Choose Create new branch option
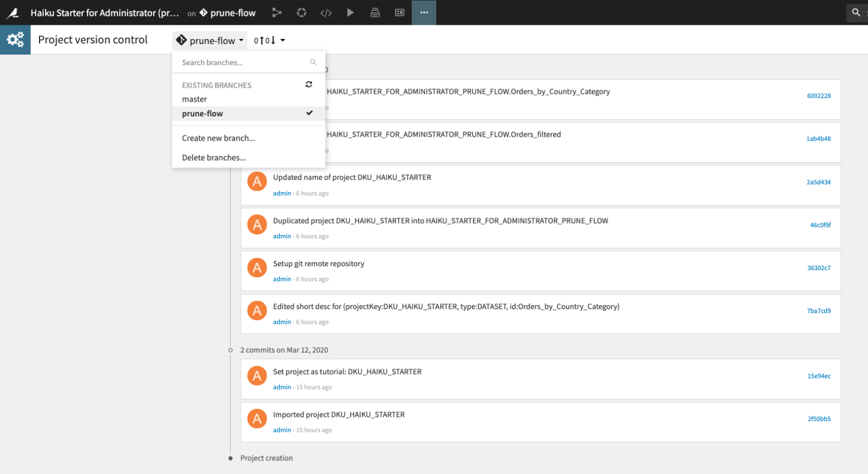 [x=218, y=138]
